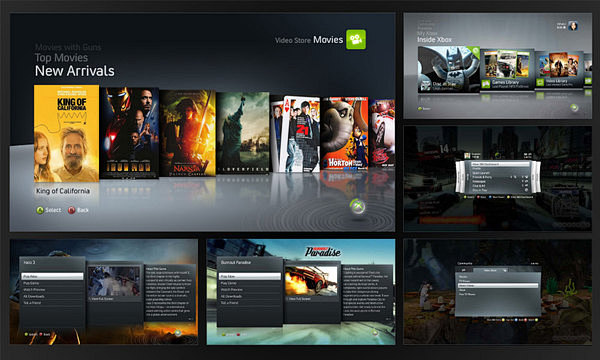Image resolution: width=600 pixels, height=360 pixels.
Task: Open the Burnout Paradise car screenshot
Action: [x=311, y=281]
